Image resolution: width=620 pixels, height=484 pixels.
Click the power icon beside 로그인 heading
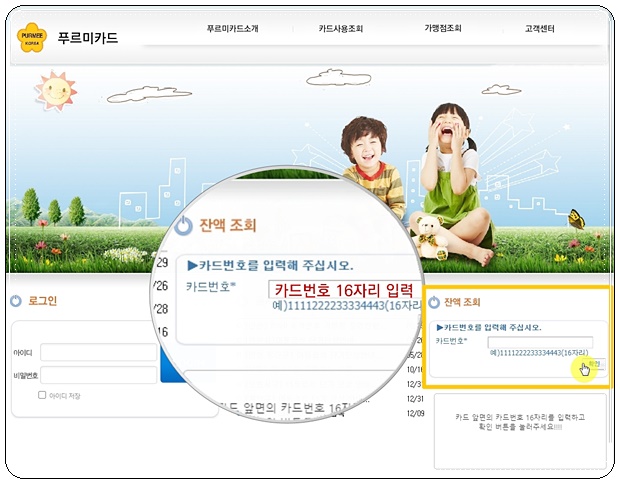pyautogui.click(x=16, y=301)
